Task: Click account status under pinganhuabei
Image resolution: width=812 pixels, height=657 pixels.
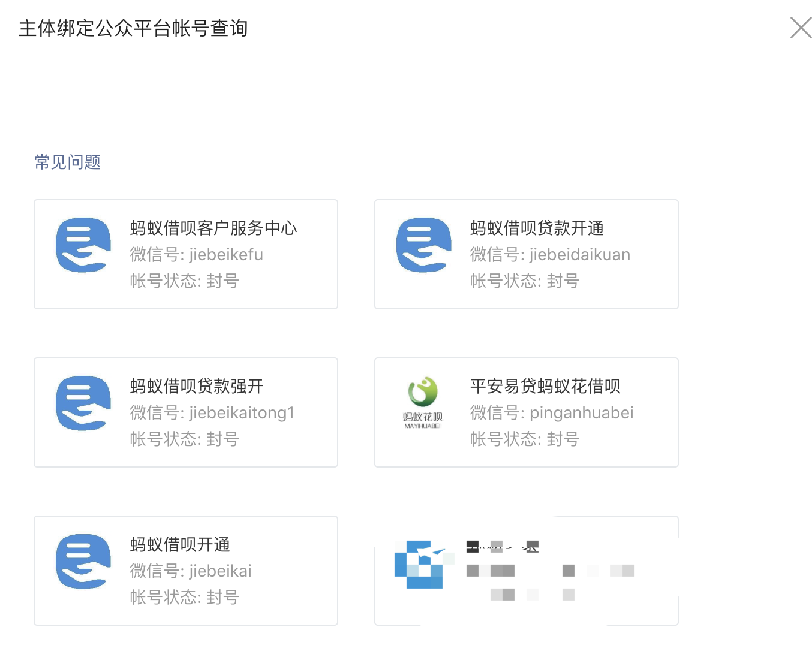Action: [525, 439]
